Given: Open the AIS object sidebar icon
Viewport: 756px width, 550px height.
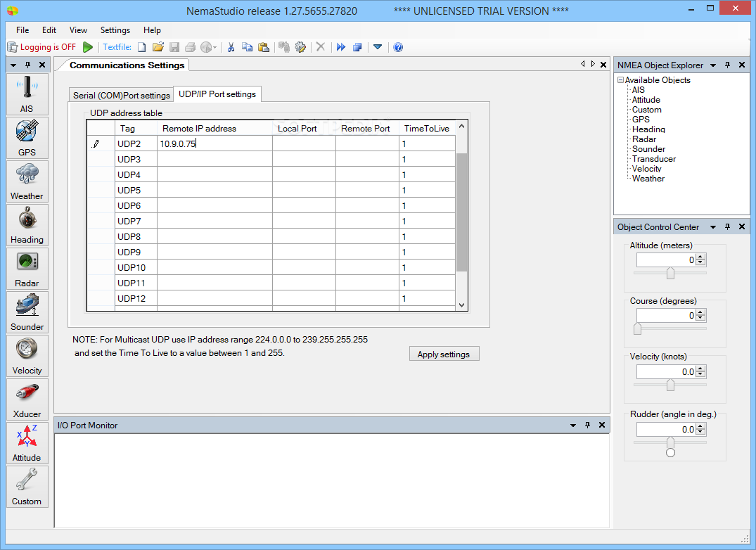Looking at the screenshot, I should coord(27,94).
